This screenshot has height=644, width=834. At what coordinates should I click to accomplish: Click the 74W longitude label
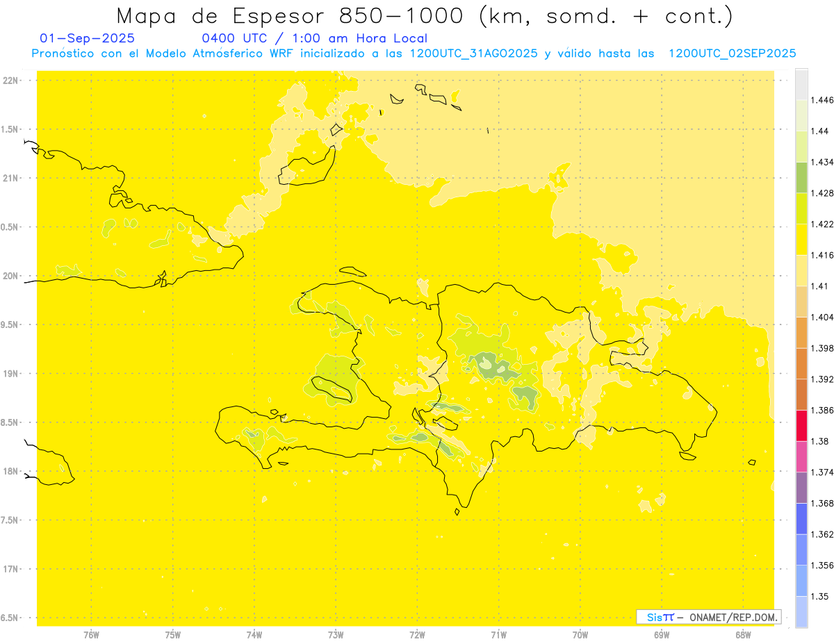(254, 635)
